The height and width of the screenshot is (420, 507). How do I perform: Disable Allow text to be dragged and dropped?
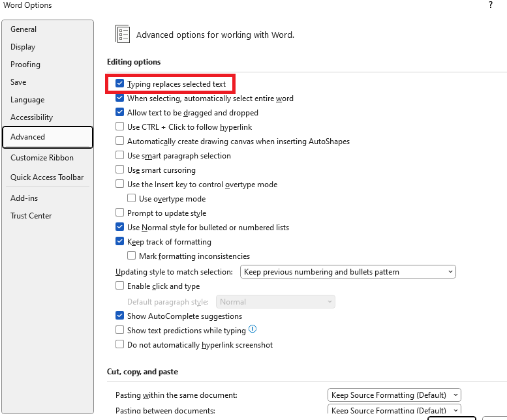[x=119, y=112]
